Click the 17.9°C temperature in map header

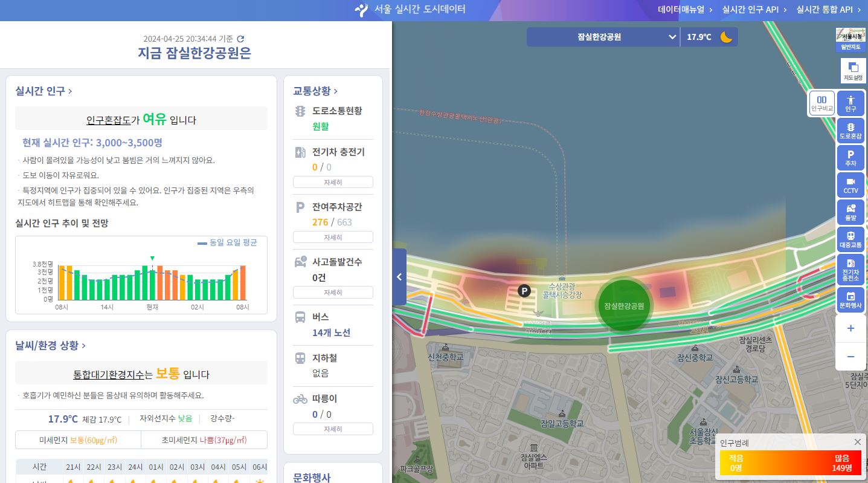click(699, 37)
